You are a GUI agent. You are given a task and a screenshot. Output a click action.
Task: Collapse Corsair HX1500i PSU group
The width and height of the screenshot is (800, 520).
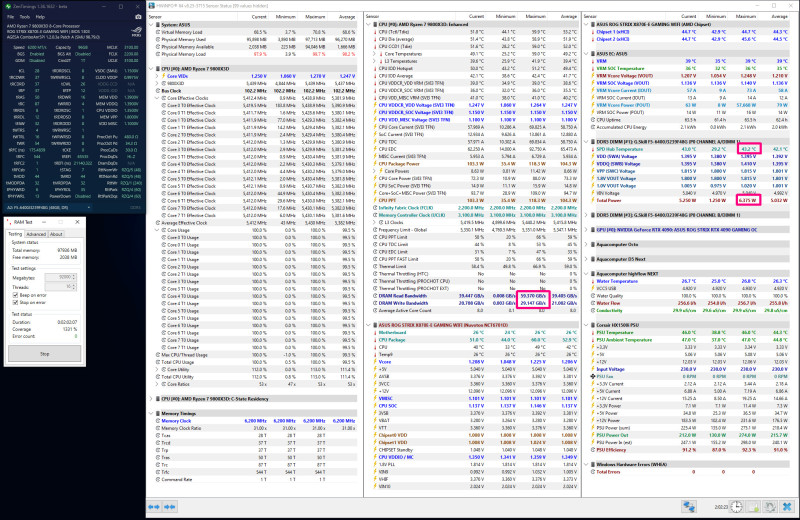(x=586, y=325)
